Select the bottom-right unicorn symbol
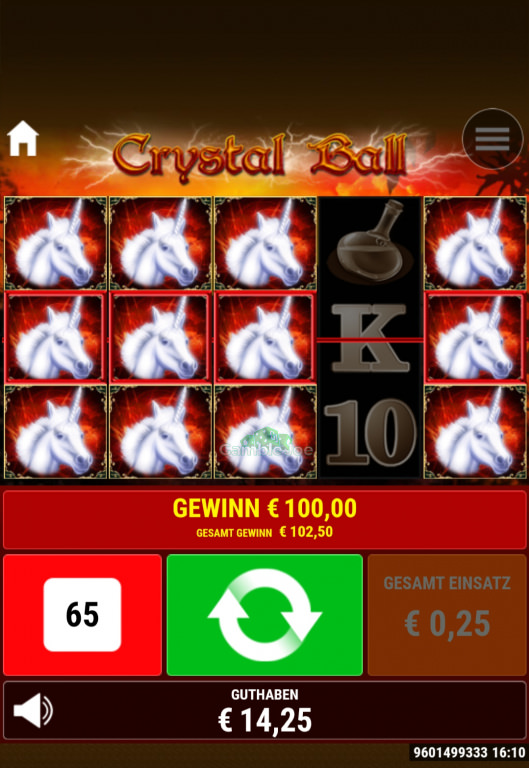 pyautogui.click(x=475, y=432)
